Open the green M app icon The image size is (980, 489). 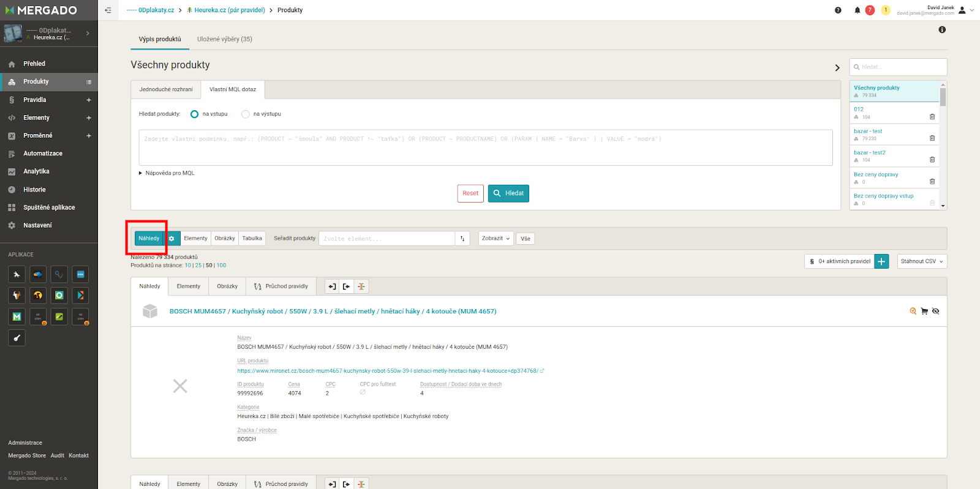point(17,316)
